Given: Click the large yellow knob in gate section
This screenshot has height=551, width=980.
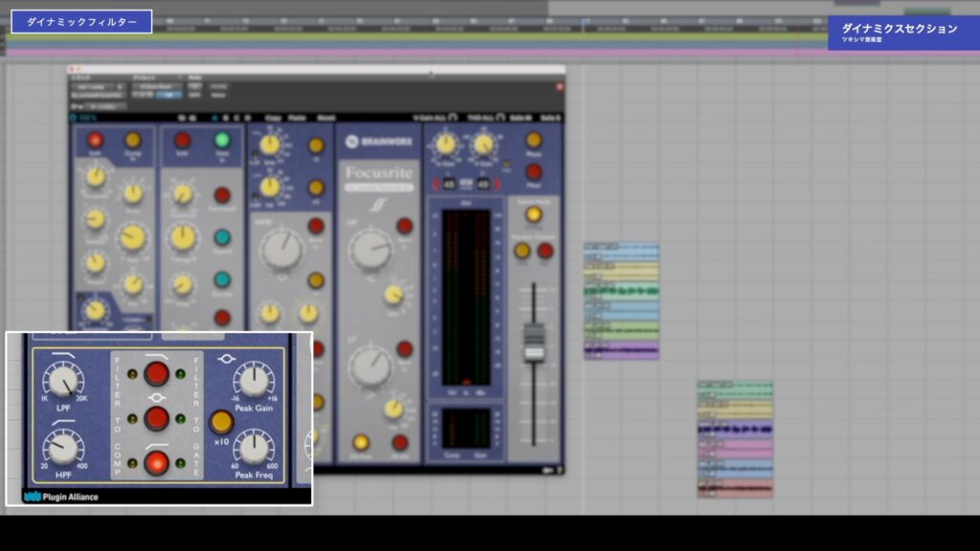Looking at the screenshot, I should (183, 237).
